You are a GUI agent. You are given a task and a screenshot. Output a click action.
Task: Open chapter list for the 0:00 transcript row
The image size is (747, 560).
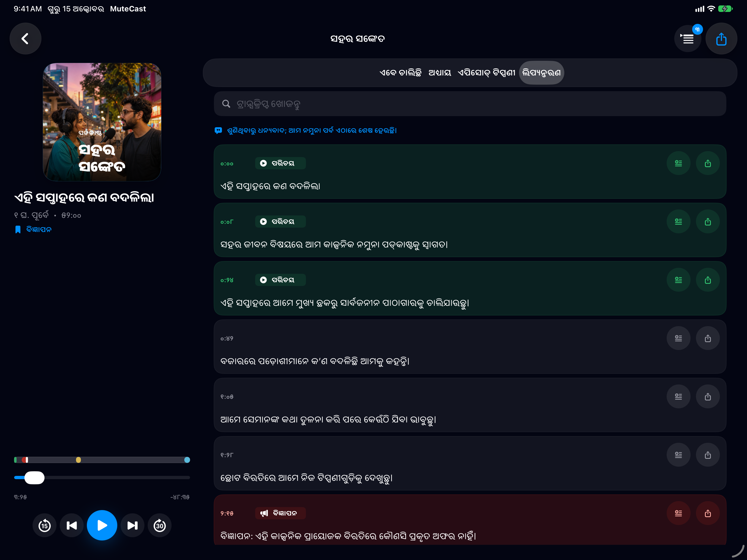tap(678, 163)
